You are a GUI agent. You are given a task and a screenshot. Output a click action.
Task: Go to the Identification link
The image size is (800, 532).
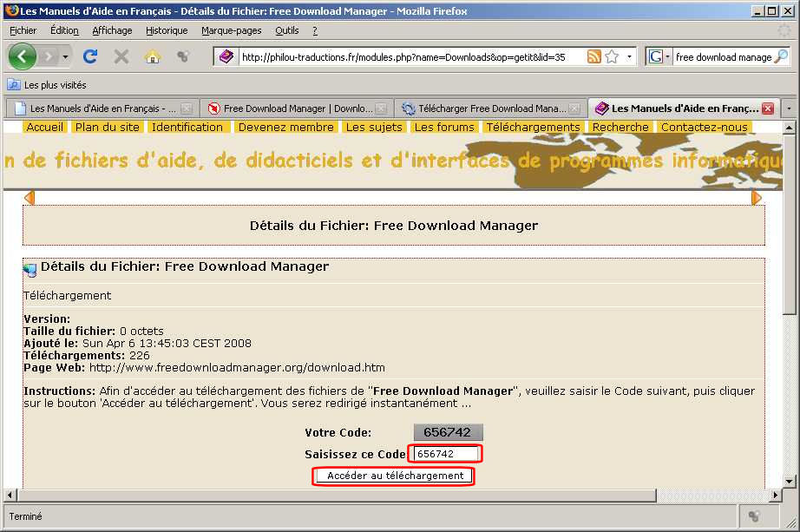point(187,127)
